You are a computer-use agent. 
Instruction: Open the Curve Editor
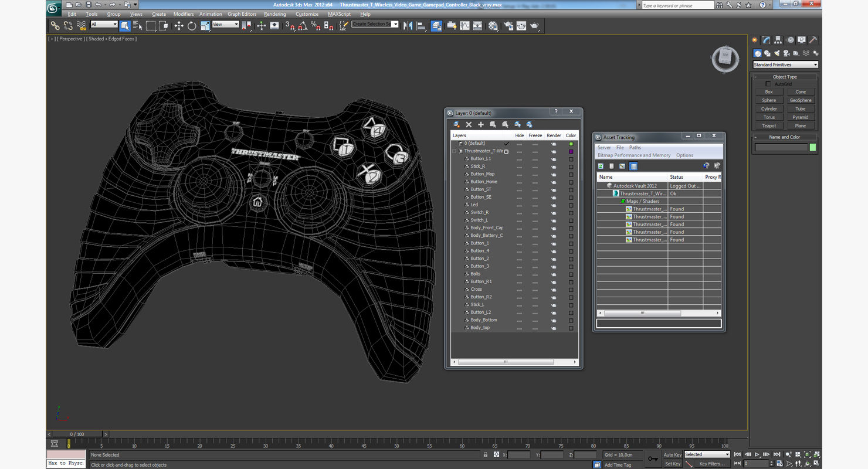(x=464, y=26)
